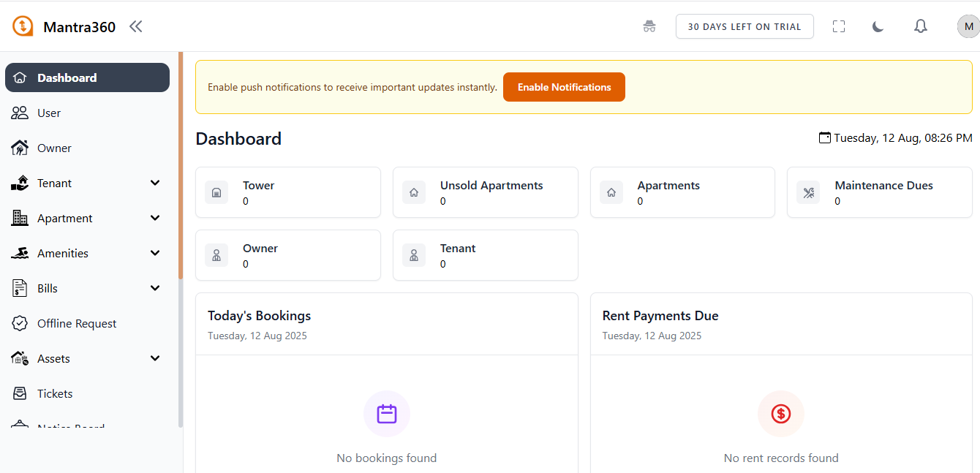The width and height of the screenshot is (980, 473).
Task: Open the profile avatar marked M
Action: coord(968,26)
